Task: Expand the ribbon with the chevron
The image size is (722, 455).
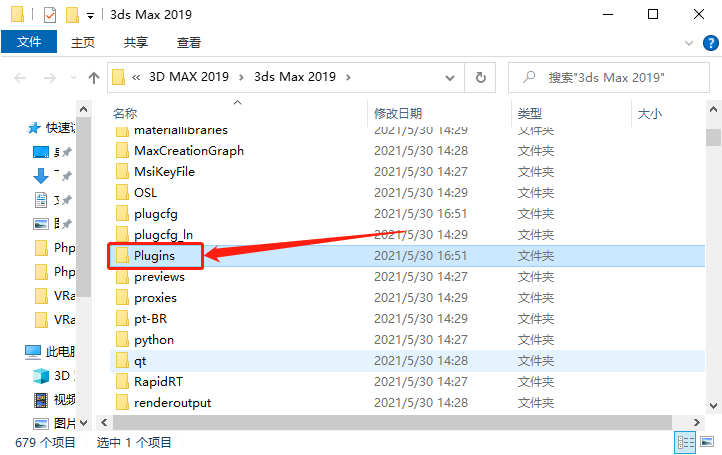Action: pos(689,43)
